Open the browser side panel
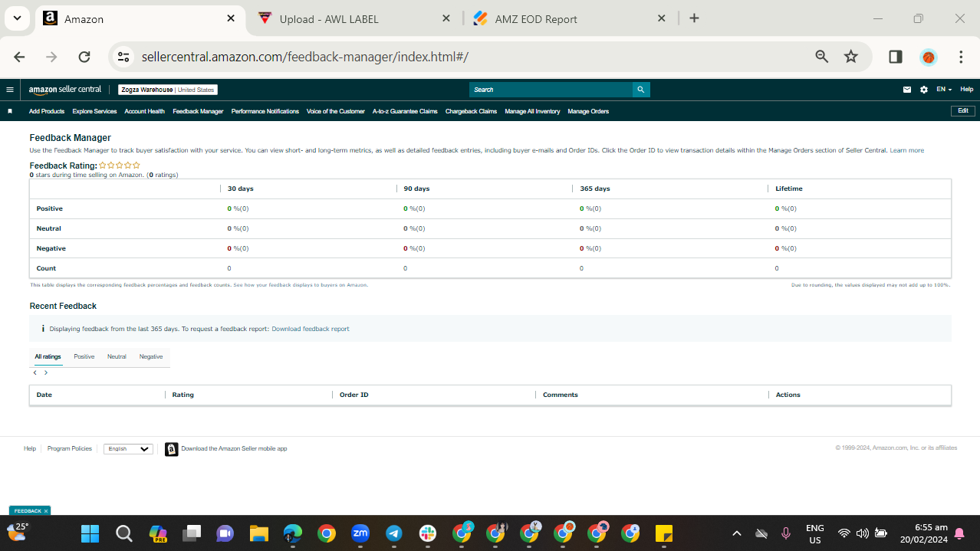This screenshot has width=980, height=551. point(896,57)
